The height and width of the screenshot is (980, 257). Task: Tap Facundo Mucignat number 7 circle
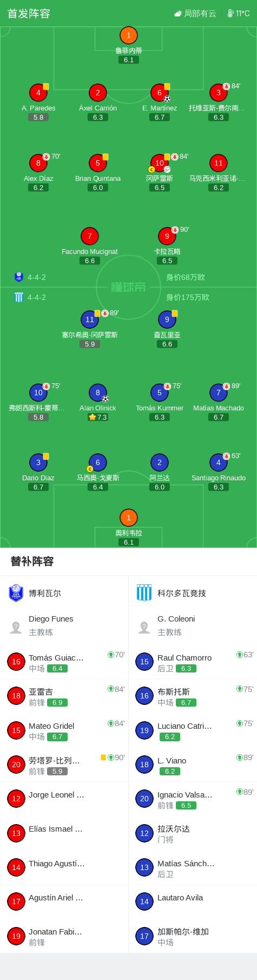(x=90, y=236)
